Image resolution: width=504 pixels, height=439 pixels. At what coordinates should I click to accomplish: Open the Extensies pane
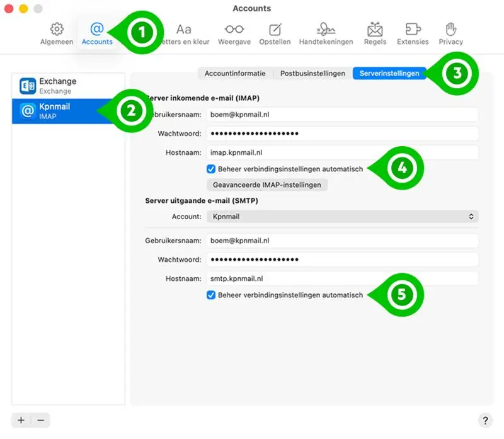[413, 33]
